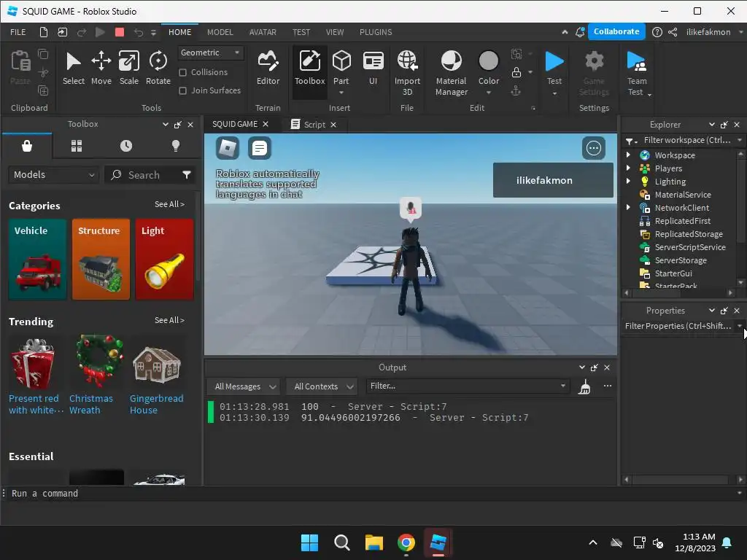Image resolution: width=747 pixels, height=560 pixels.
Task: Open the Toolbox Marketplace bag tab
Action: click(x=27, y=146)
